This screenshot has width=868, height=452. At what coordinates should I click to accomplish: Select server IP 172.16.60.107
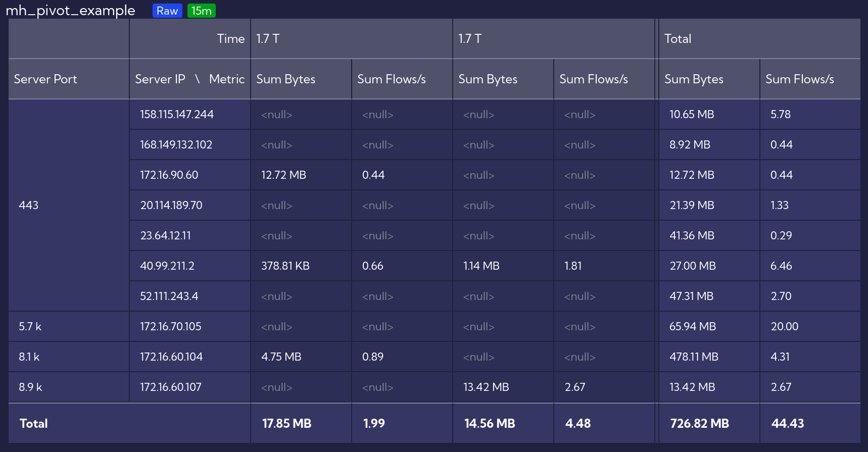coord(171,387)
